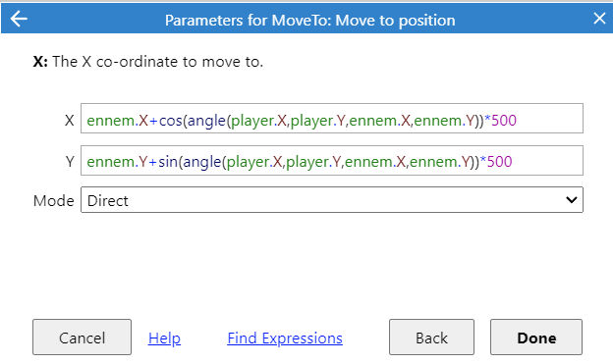Viewport: 613px width, 364px height.
Task: Open the Find Expressions link
Action: [285, 338]
